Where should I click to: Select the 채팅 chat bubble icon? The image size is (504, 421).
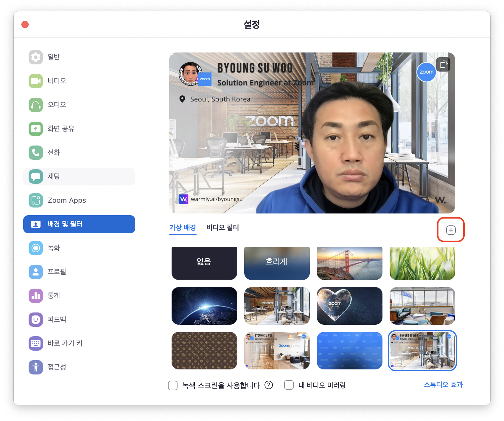(36, 176)
